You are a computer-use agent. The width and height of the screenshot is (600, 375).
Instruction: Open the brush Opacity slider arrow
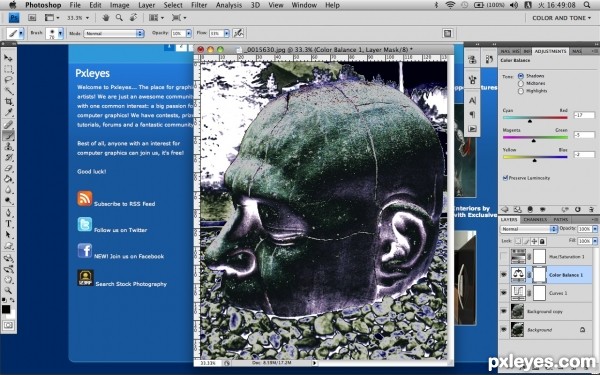(x=189, y=34)
